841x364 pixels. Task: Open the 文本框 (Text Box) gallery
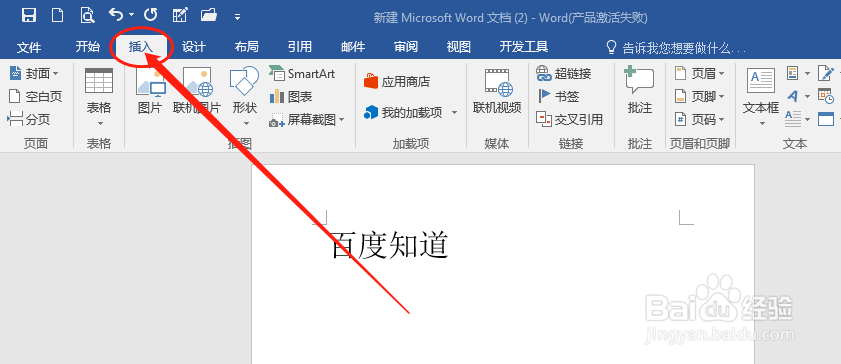coord(761,98)
